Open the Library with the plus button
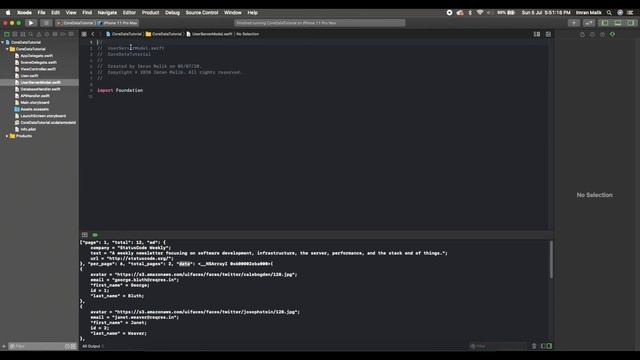The image size is (640, 360). click(x=574, y=23)
